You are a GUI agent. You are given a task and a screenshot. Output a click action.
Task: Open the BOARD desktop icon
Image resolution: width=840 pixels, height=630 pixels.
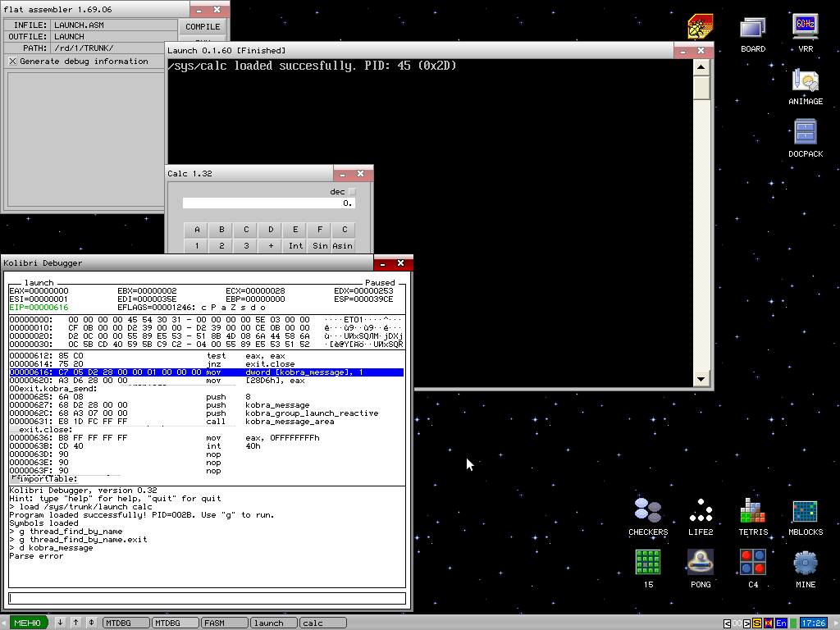752,29
